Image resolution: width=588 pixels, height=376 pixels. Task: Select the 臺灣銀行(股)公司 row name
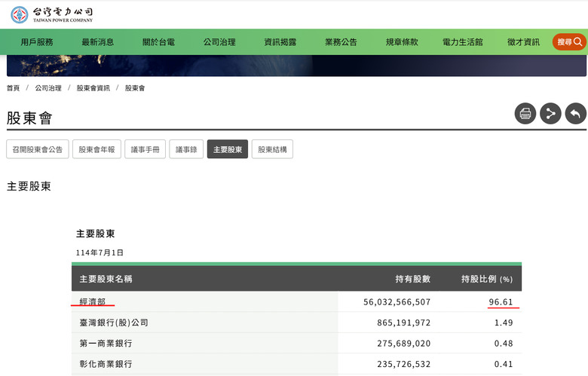click(114, 323)
